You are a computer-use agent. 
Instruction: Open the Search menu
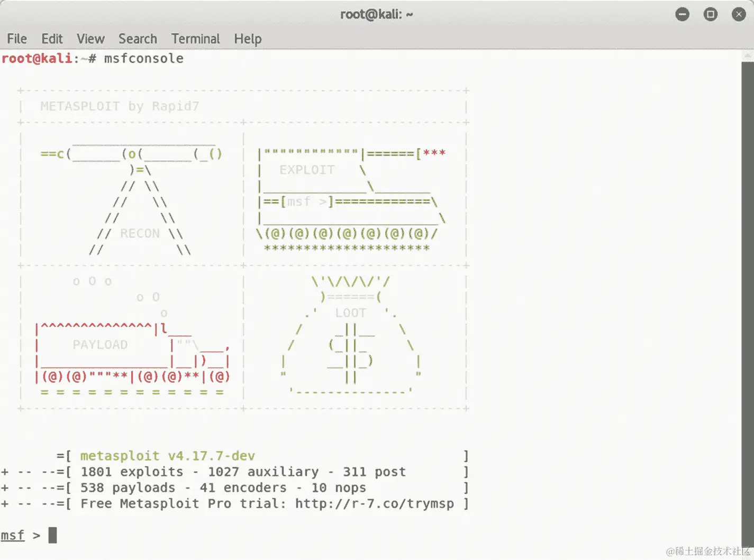tap(138, 39)
